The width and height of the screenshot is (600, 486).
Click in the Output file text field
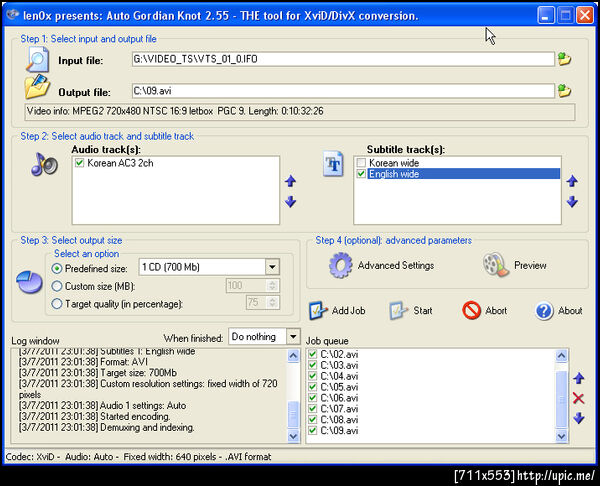coord(343,91)
